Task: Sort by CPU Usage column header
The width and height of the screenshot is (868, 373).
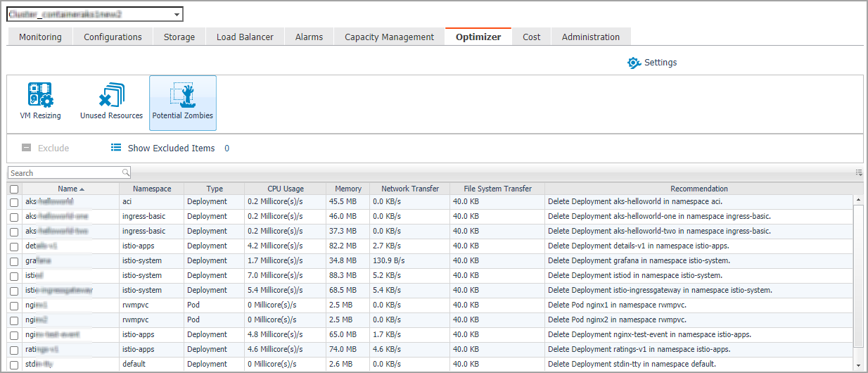Action: 285,189
